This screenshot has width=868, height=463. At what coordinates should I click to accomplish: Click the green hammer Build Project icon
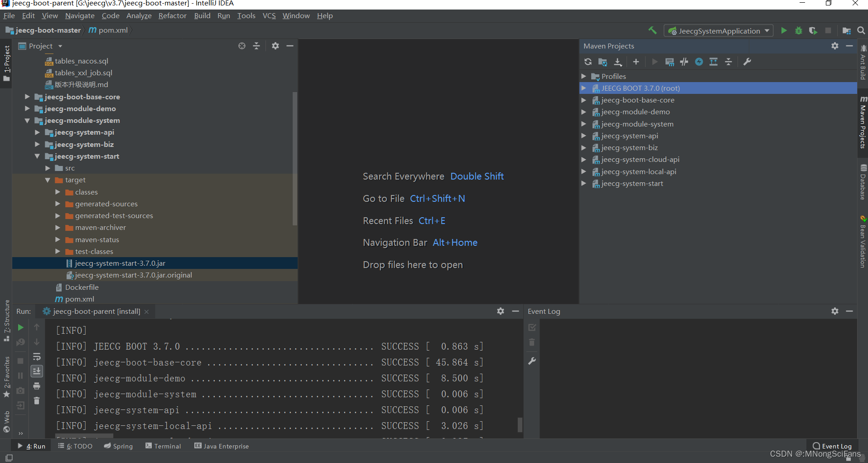coord(652,30)
